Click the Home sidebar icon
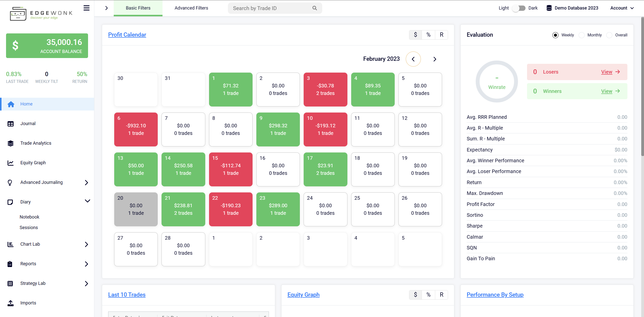 (x=11, y=104)
